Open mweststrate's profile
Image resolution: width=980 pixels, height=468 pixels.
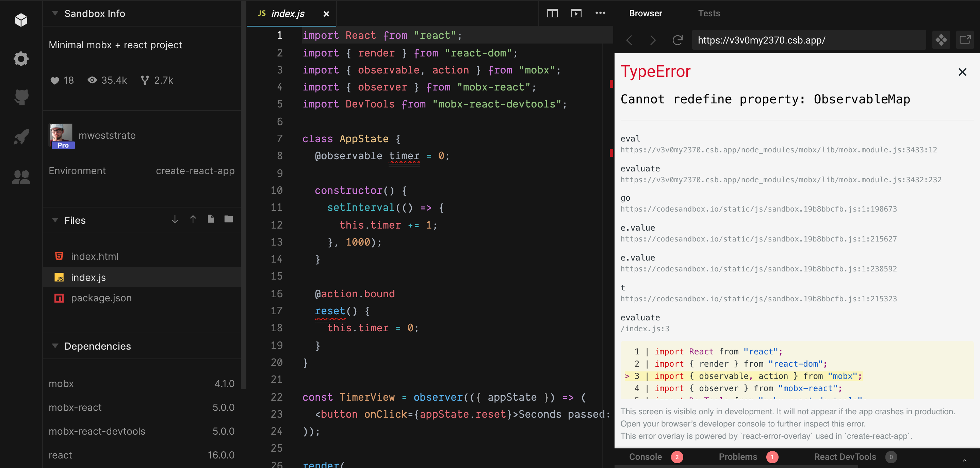tap(107, 135)
